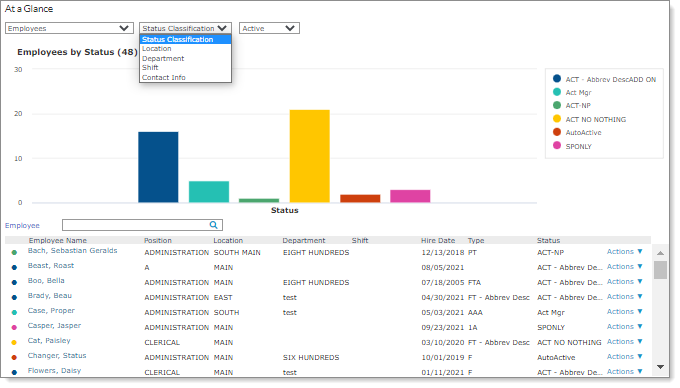The image size is (680, 388).
Task: Select Contact Info option in dropdown list
Action: tap(185, 78)
